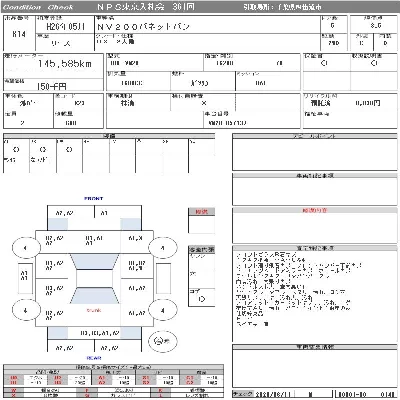Click the front windshield shape in diagram
The image size is (400, 400).
[x=94, y=262]
